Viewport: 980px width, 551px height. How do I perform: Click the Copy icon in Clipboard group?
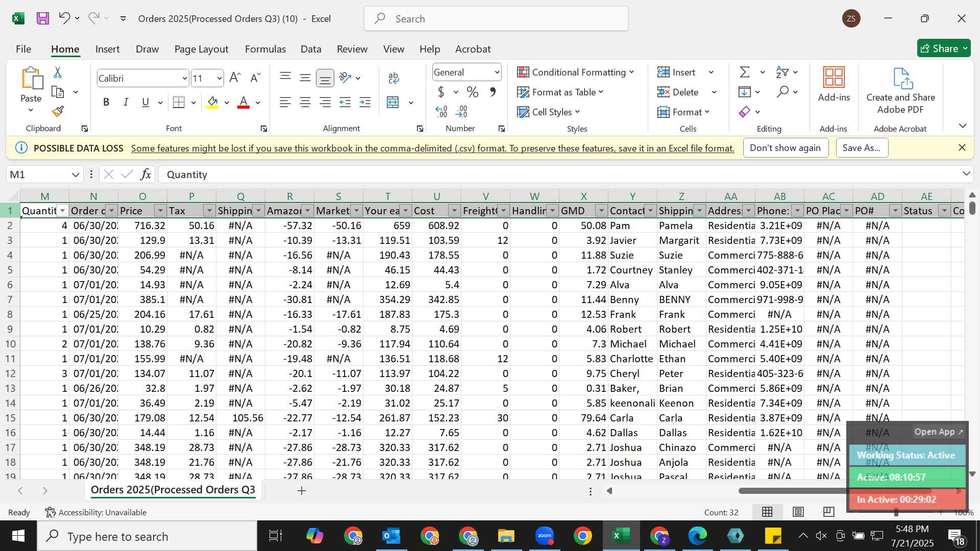58,92
